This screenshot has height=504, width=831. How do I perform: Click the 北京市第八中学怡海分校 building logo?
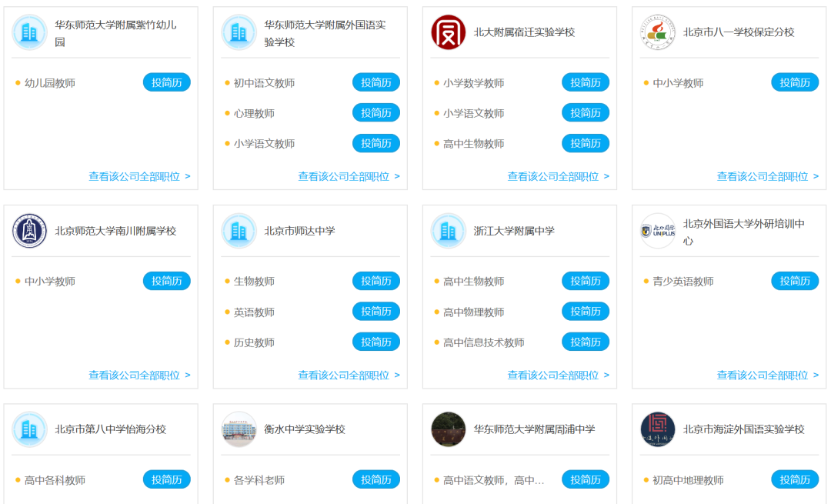pos(30,429)
